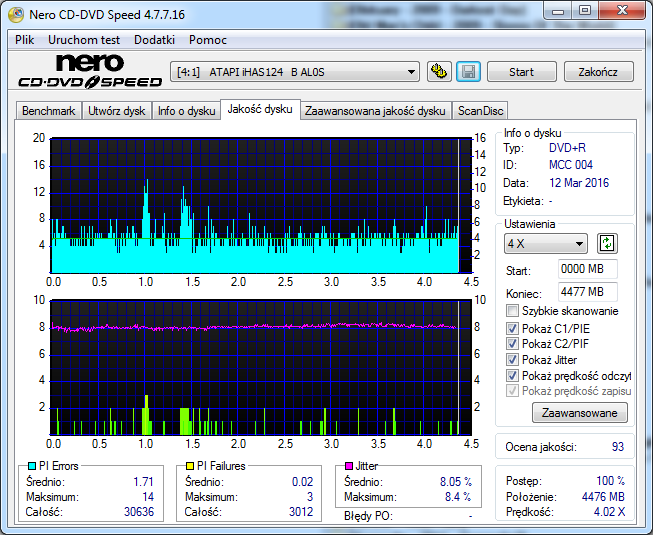This screenshot has height=535, width=653.
Task: Toggle Pokaż Jitter checkbox
Action: click(512, 359)
